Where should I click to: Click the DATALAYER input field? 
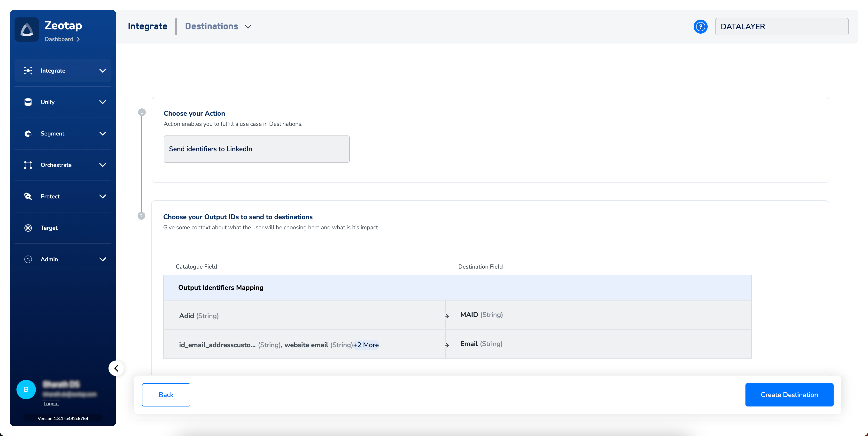tap(781, 27)
